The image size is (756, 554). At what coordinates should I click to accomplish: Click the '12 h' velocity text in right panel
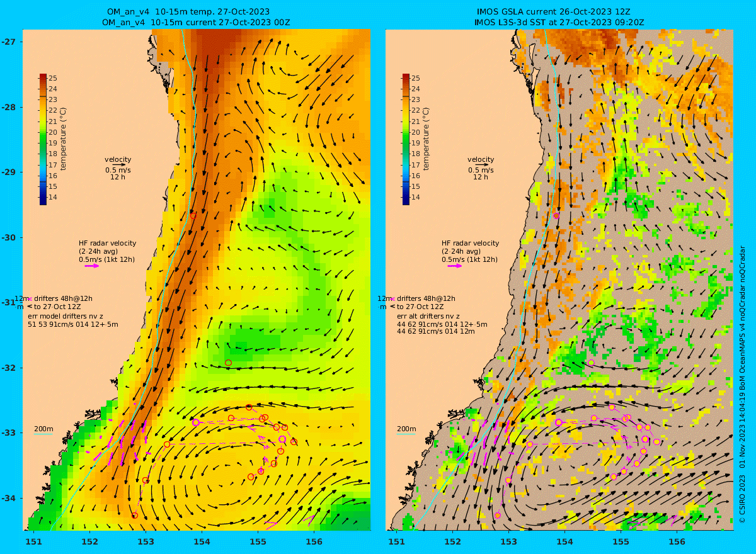tap(481, 177)
